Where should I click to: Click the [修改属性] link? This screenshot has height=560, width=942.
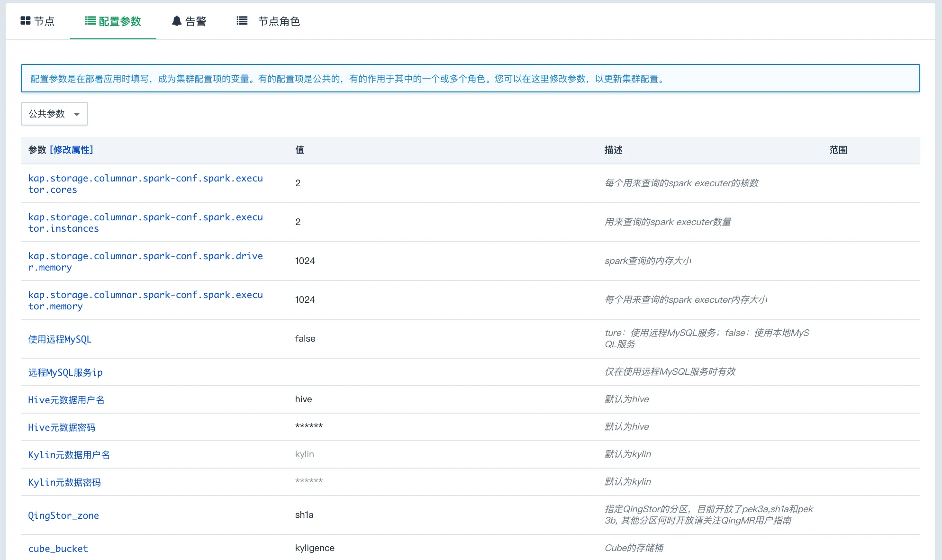72,150
